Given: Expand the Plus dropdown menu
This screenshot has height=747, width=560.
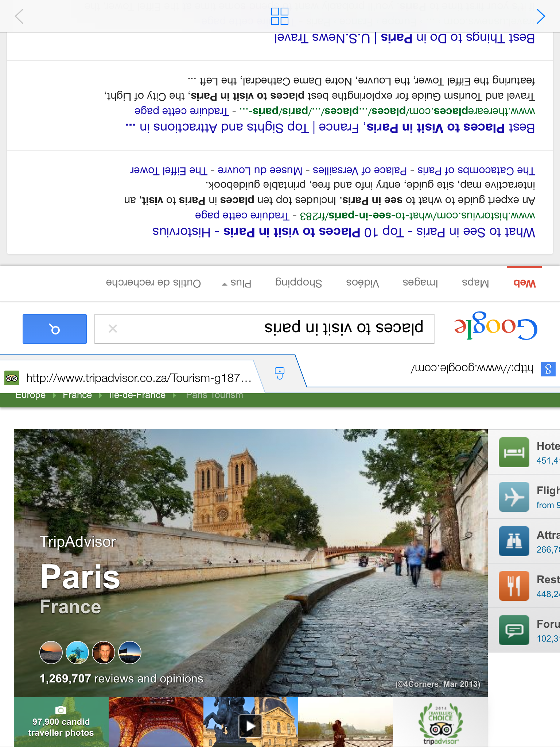Looking at the screenshot, I should (237, 283).
